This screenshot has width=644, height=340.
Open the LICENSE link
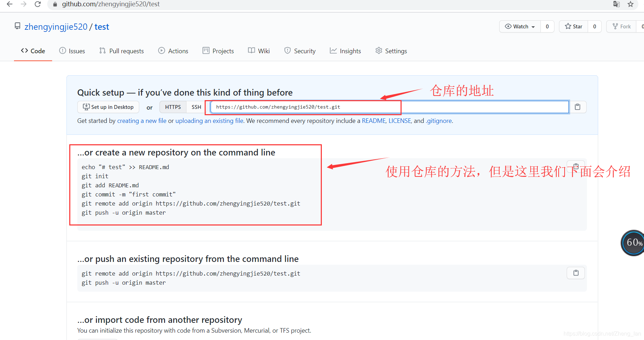pos(399,121)
